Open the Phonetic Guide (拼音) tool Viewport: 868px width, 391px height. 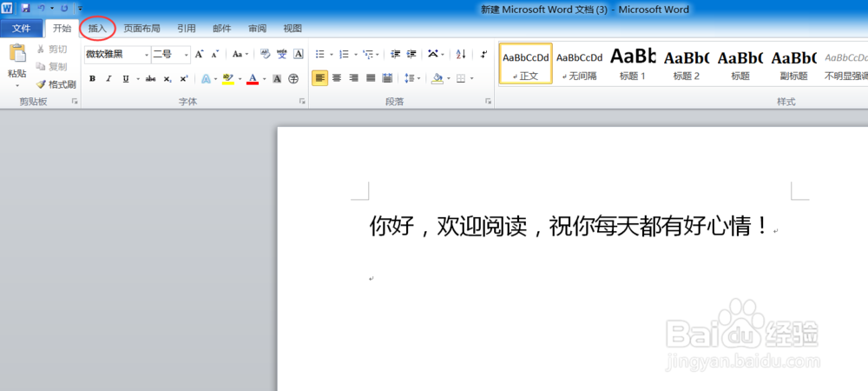pos(282,54)
